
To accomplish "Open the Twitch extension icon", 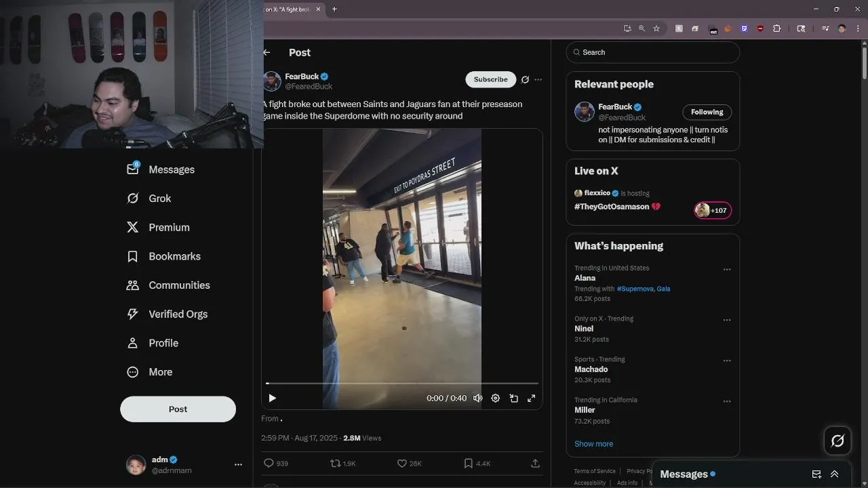I will click(x=744, y=28).
